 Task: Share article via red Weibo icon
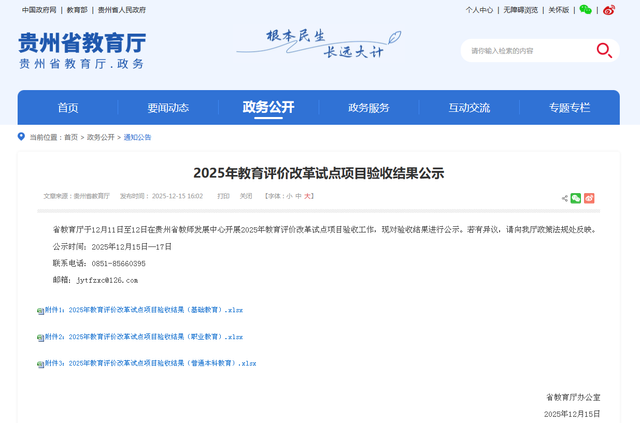pos(590,198)
